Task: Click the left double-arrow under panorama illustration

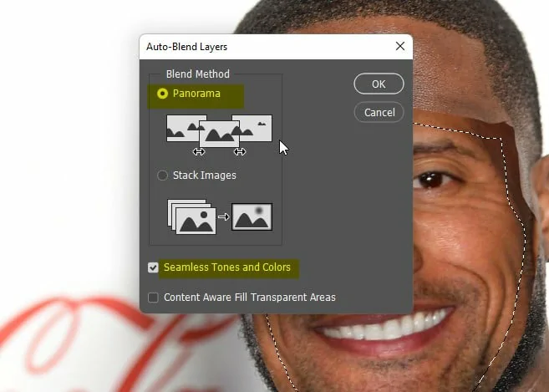Action: [x=199, y=152]
